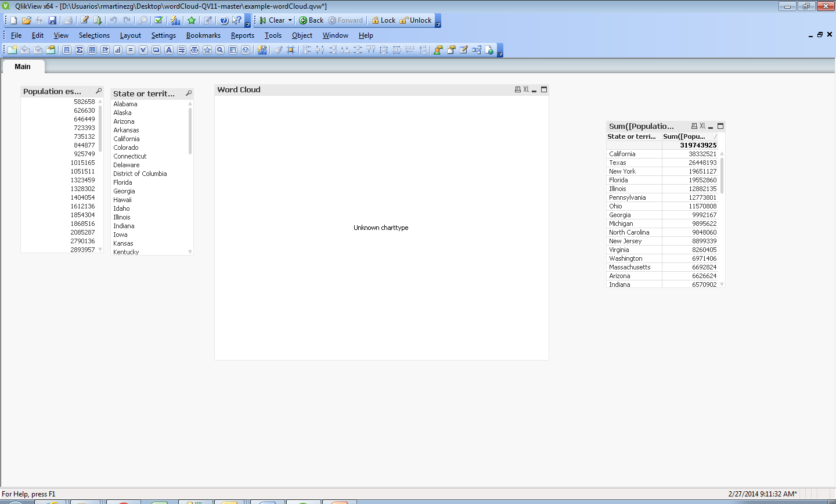This screenshot has height=504, width=836.
Task: Send Word Cloud chart to Excel
Action: [x=526, y=89]
